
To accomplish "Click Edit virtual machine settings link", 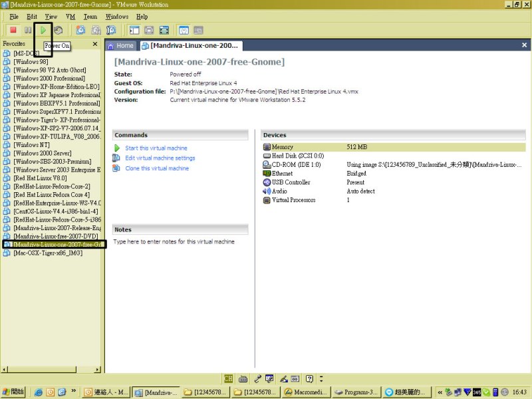I will point(160,158).
